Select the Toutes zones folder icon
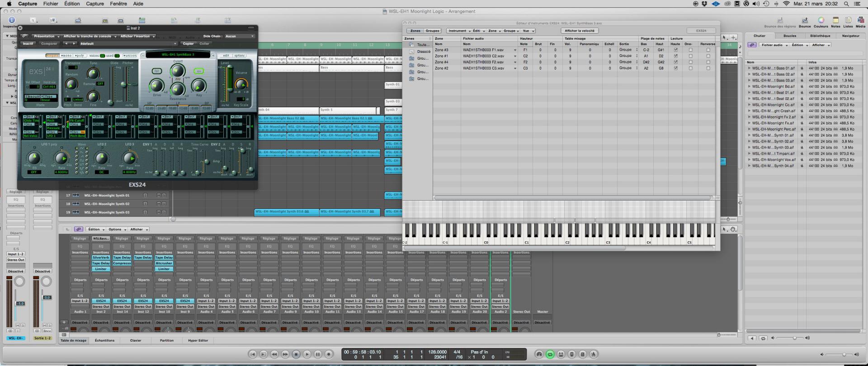The height and width of the screenshot is (366, 868). coord(411,45)
